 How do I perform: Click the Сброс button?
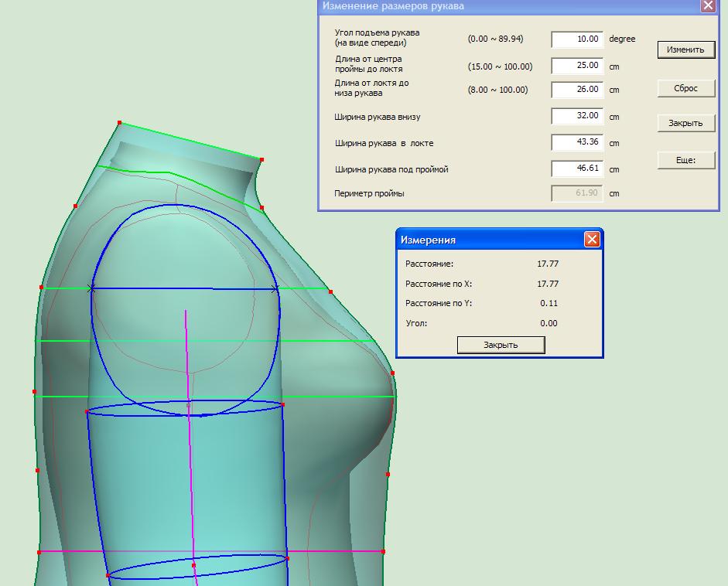pos(685,88)
